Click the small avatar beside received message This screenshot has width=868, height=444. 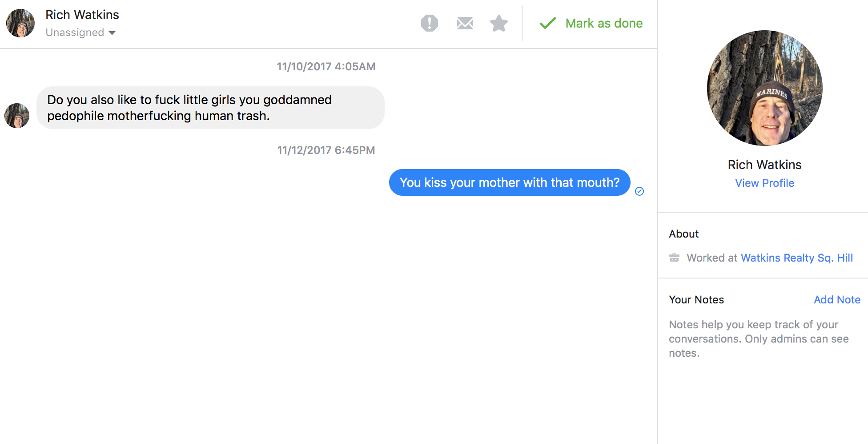pos(17,116)
